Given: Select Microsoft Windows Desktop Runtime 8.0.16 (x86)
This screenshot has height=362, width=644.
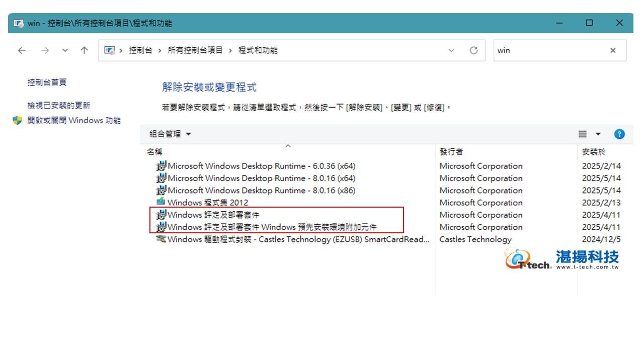Looking at the screenshot, I should 262,190.
